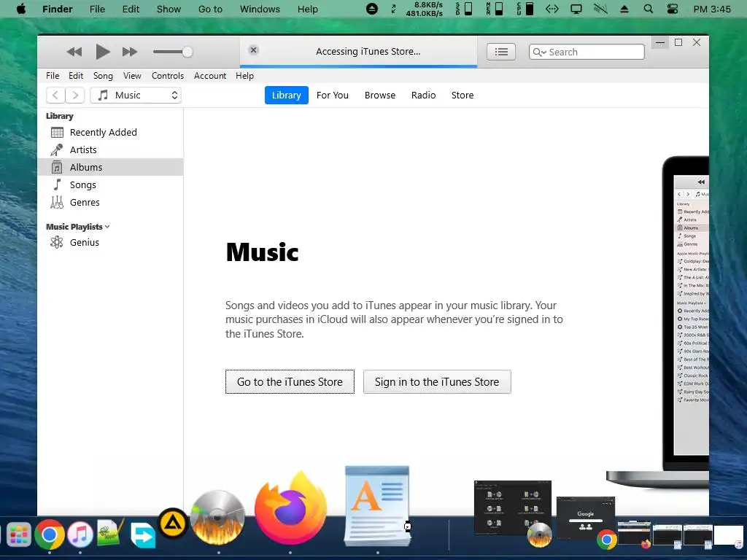This screenshot has width=747, height=560.
Task: Click inside the iTunes Search field
Action: [587, 52]
